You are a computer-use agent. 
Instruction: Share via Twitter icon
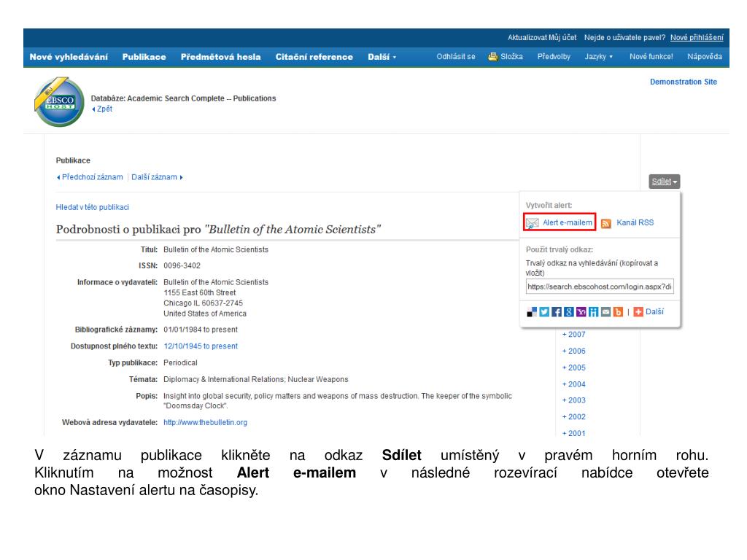tap(544, 312)
